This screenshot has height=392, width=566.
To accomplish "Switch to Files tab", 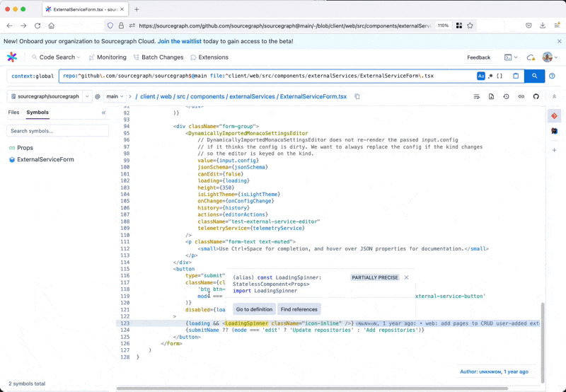I will (13, 113).
